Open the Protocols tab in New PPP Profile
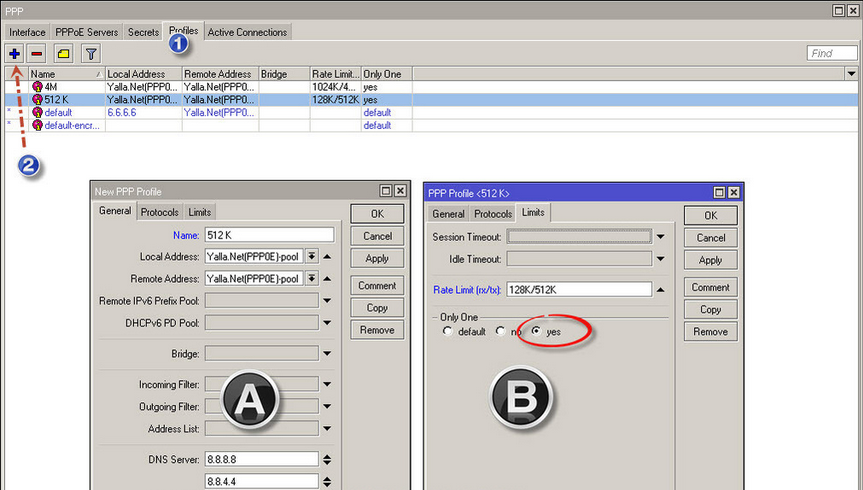 159,212
